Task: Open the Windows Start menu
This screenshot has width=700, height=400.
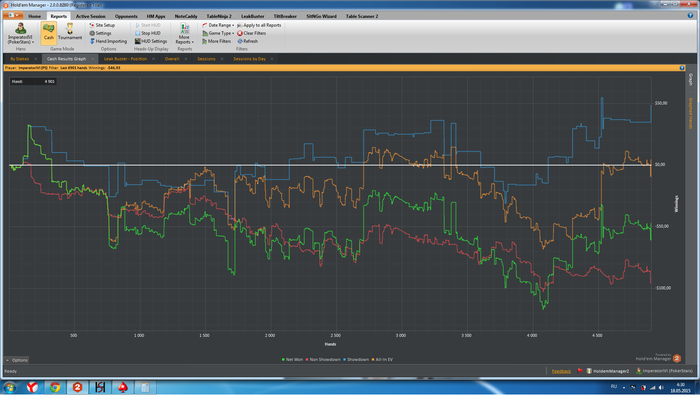Action: [x=10, y=387]
